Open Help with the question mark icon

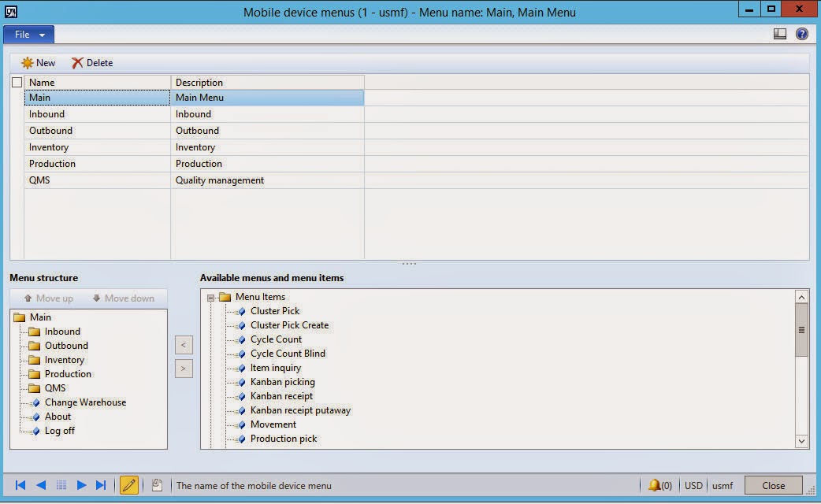point(802,33)
